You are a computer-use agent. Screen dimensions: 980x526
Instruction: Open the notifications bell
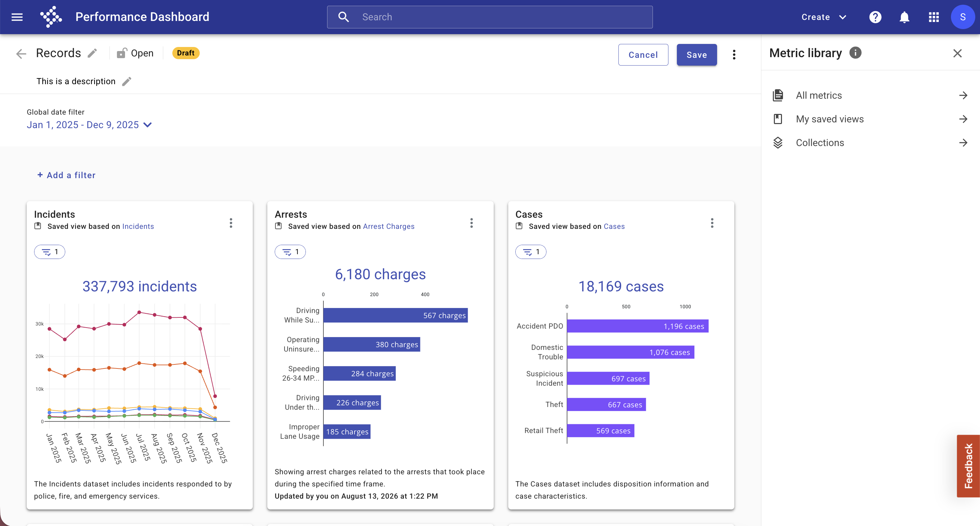904,17
